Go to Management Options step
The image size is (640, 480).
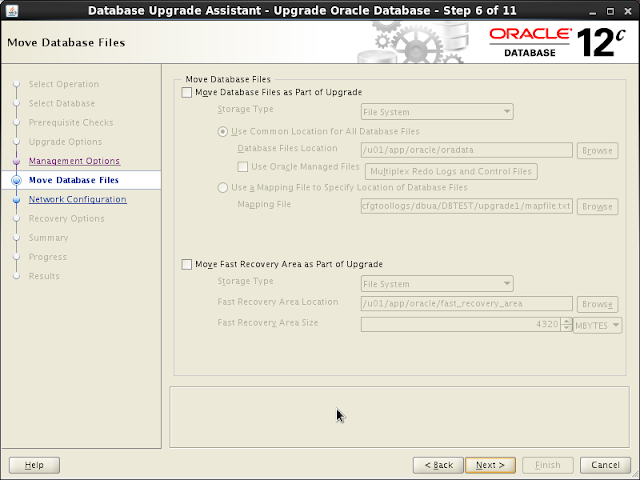click(x=74, y=161)
